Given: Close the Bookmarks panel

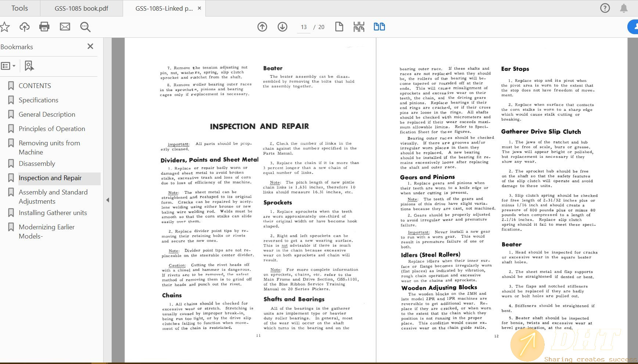Looking at the screenshot, I should (x=90, y=46).
